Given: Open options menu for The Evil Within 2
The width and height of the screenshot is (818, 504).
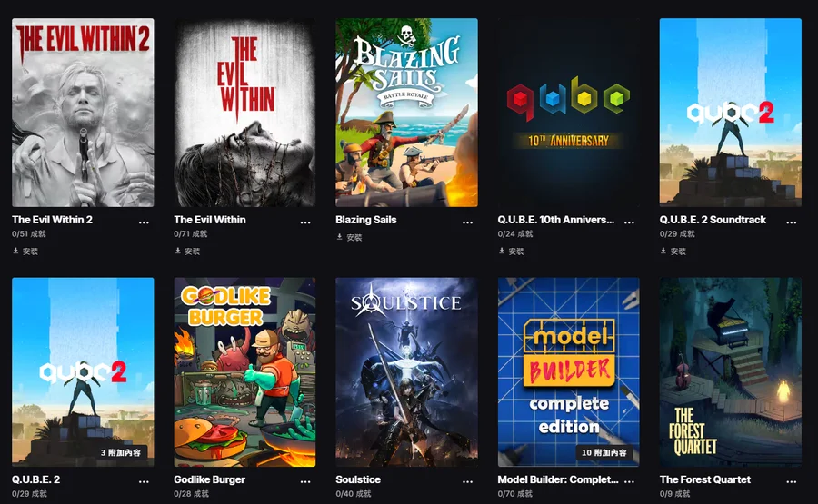Looking at the screenshot, I should click(144, 222).
